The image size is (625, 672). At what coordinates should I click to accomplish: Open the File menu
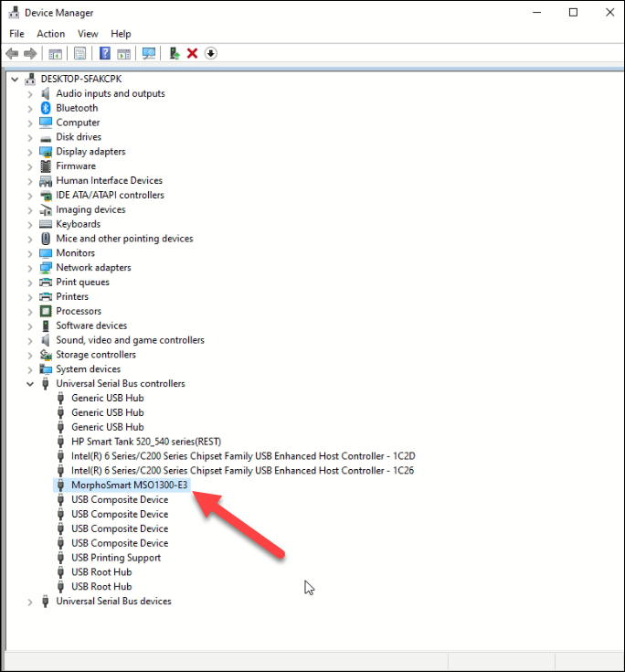[16, 34]
